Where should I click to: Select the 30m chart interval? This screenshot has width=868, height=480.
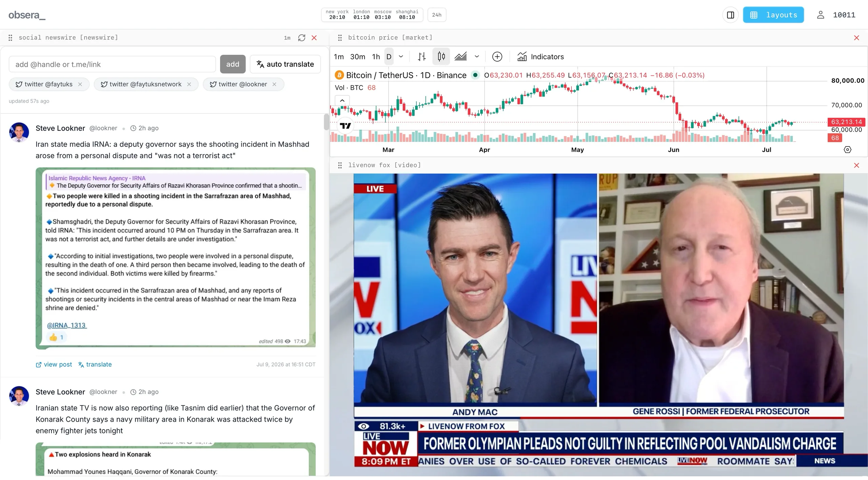coord(357,57)
